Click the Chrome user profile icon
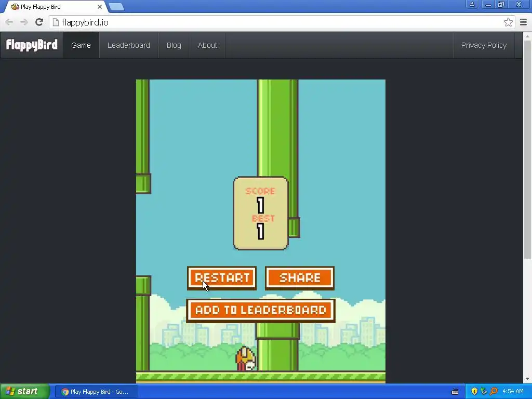 (472, 4)
